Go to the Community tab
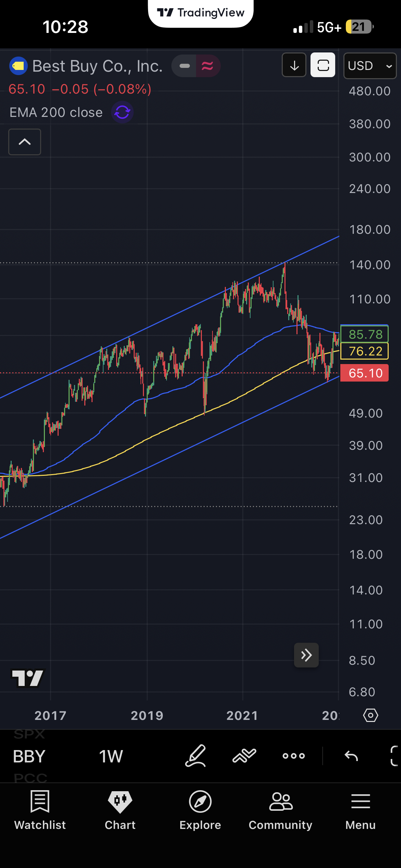The width and height of the screenshot is (401, 868). 280,810
